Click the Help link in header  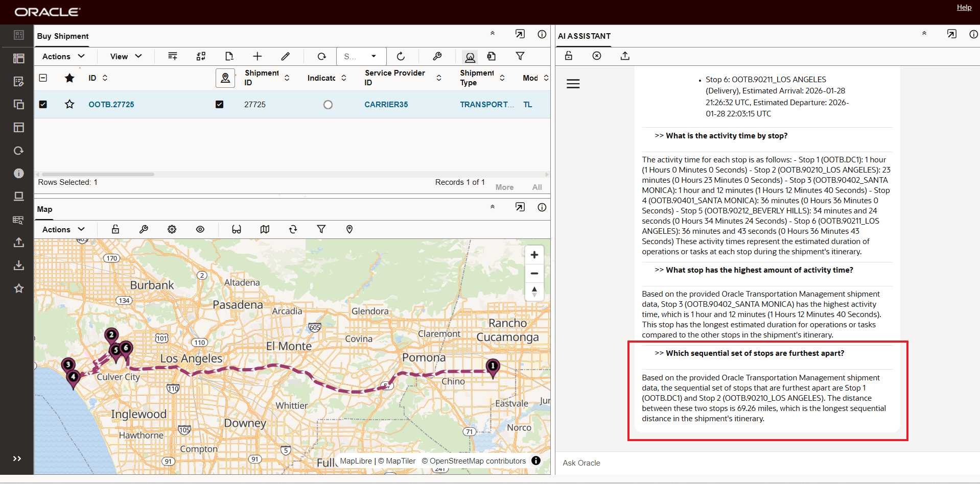click(964, 7)
